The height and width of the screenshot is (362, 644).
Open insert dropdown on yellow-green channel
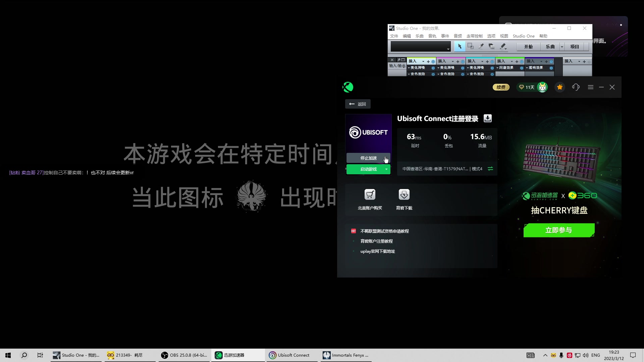(423, 62)
